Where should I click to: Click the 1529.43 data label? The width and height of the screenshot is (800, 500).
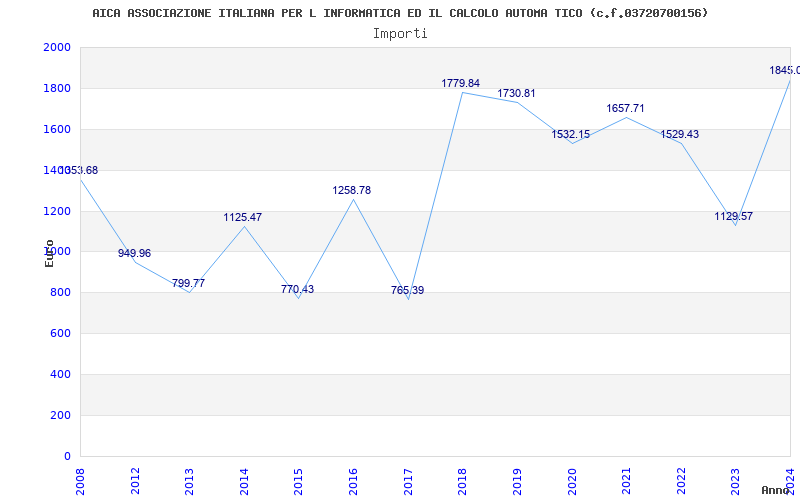(680, 134)
